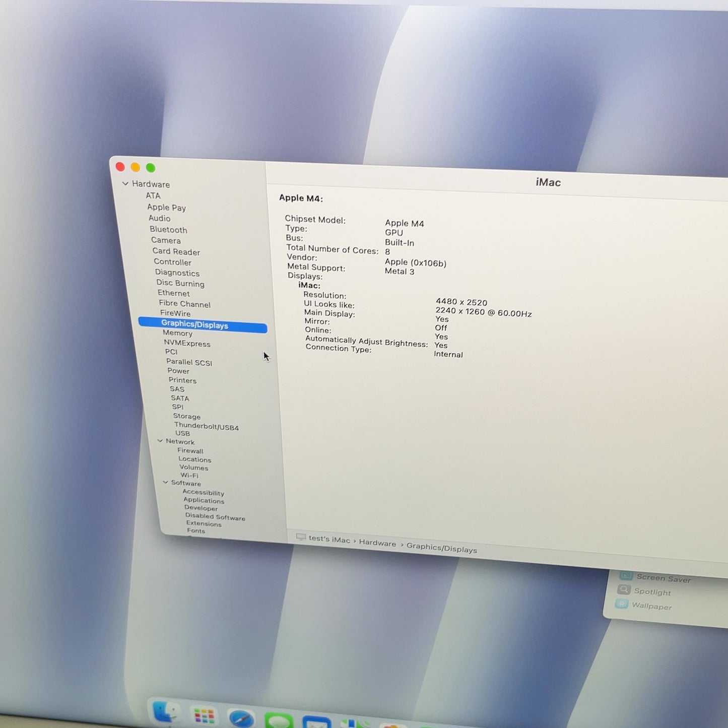Select ATA in the sidebar

[x=153, y=195]
